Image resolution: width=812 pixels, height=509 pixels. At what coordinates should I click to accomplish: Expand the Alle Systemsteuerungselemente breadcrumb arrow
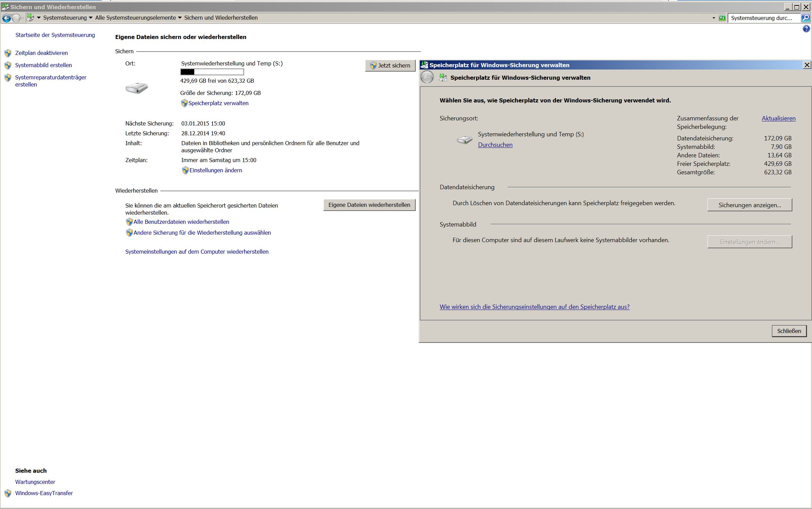pos(180,18)
